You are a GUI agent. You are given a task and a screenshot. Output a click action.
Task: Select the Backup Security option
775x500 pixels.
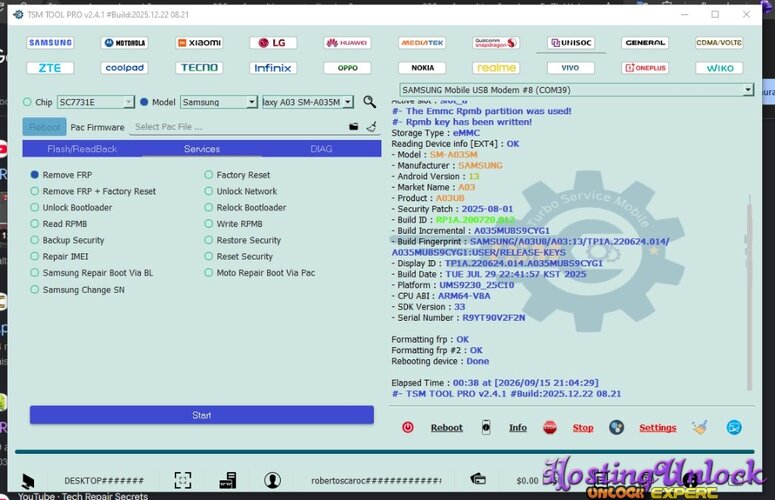coord(68,240)
